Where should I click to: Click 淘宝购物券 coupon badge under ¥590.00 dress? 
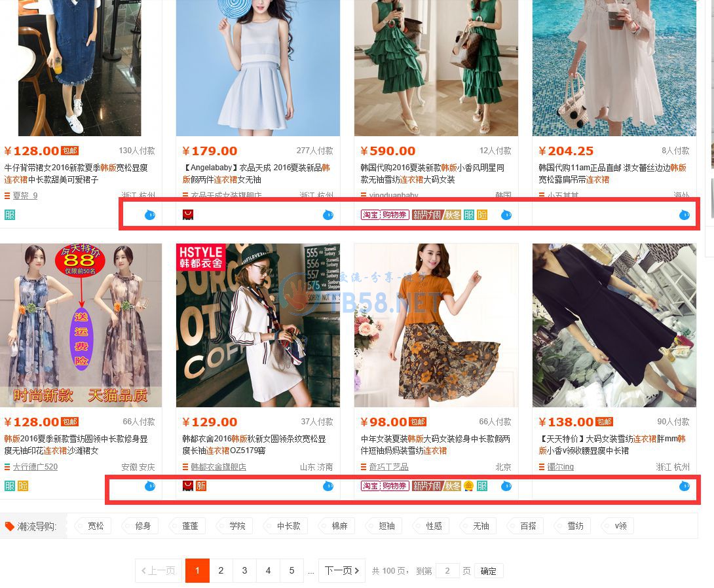[385, 215]
